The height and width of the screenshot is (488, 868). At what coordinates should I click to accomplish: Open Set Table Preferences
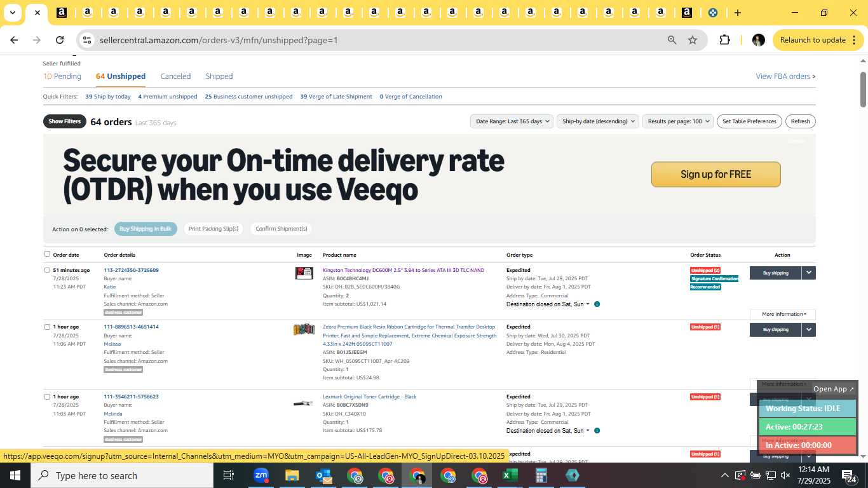click(x=750, y=121)
